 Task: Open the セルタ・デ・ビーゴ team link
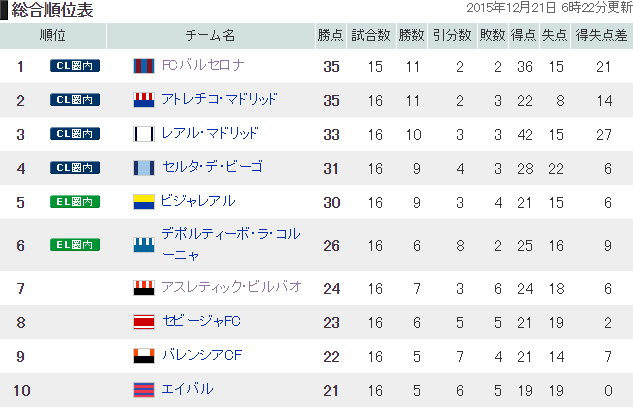tap(212, 167)
